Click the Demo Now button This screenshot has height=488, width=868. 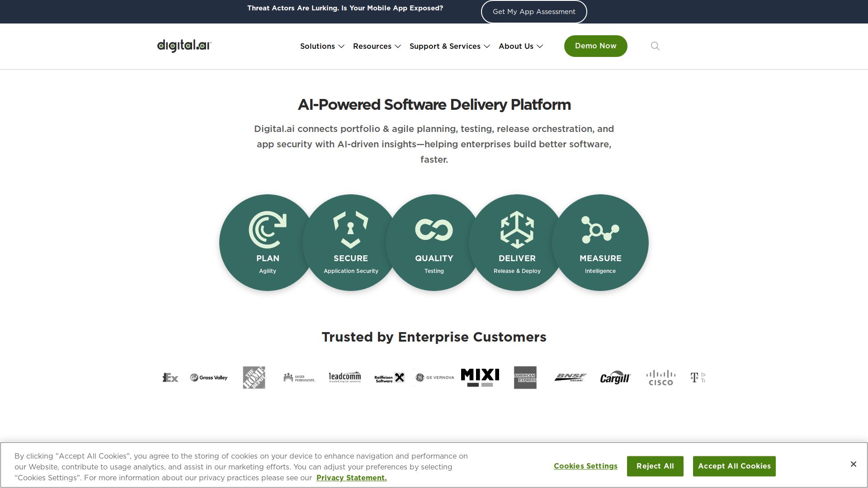595,46
